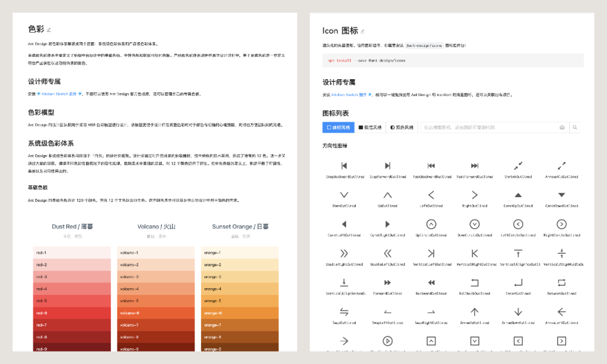Select the ArrowDownOutlined icon
This screenshot has width=607, height=364.
(518, 312)
